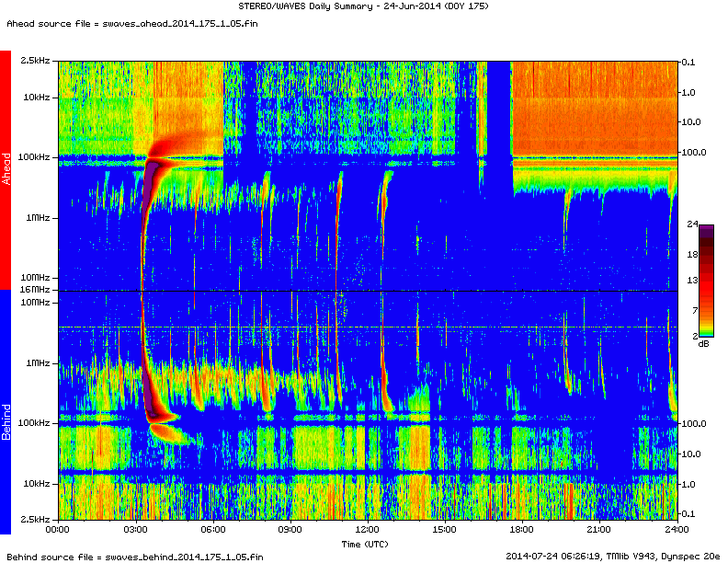Click the 1MHz label on Ahead panel
Screen dimensions: 728x563
pos(38,217)
